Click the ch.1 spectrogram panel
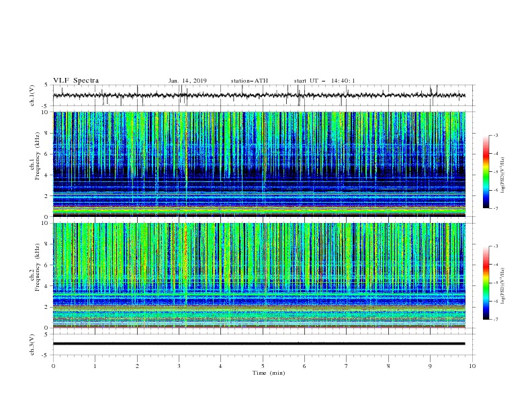Viewport: 532px width, 411px height. pyautogui.click(x=259, y=164)
